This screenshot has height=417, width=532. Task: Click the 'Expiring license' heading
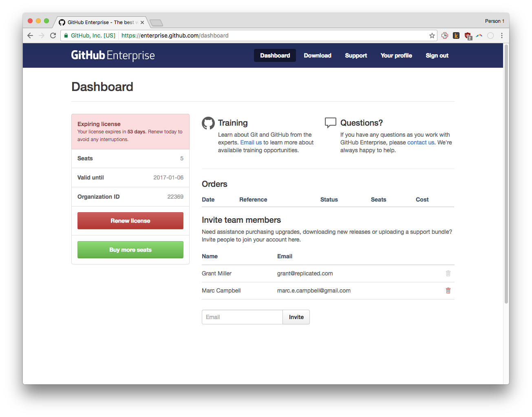point(99,124)
